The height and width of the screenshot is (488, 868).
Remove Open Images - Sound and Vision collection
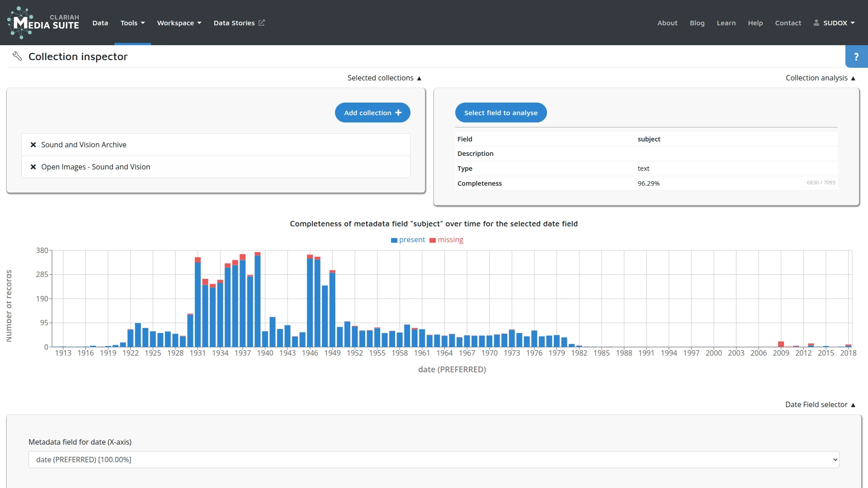click(33, 167)
